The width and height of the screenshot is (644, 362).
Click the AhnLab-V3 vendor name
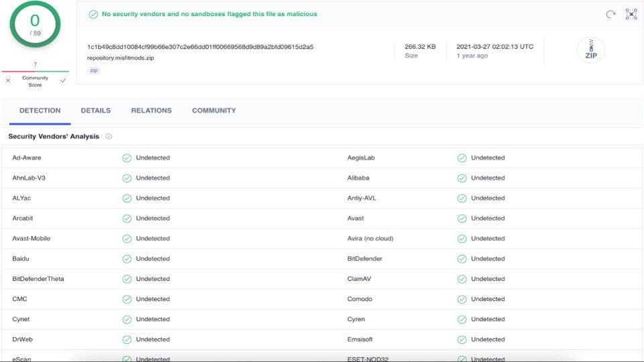click(x=29, y=178)
